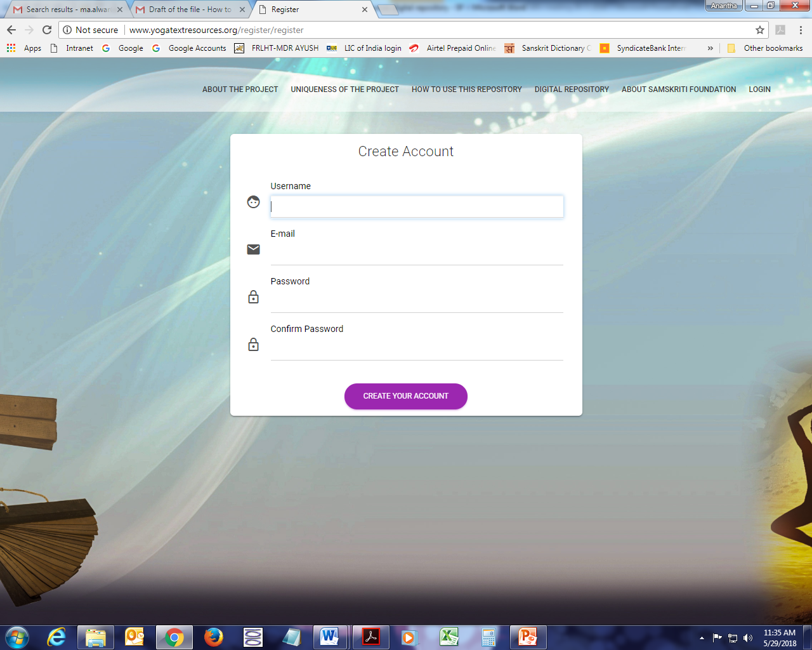Open the Other bookmarks folder

click(x=766, y=48)
